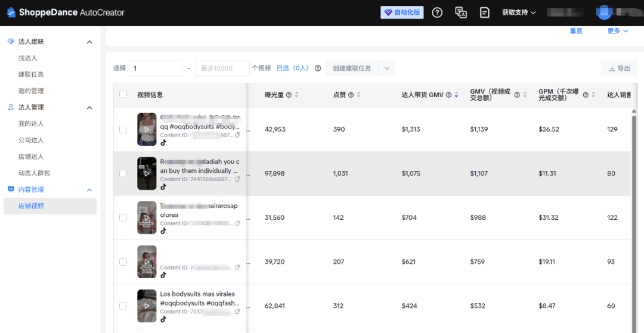Check the row with 42,953 曝光量
The height and width of the screenshot is (333, 644).
click(x=123, y=129)
